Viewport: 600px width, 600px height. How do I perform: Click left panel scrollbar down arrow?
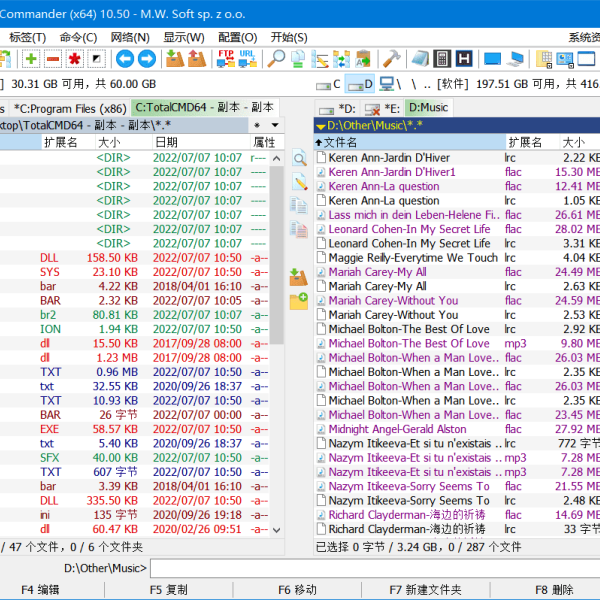[x=277, y=530]
